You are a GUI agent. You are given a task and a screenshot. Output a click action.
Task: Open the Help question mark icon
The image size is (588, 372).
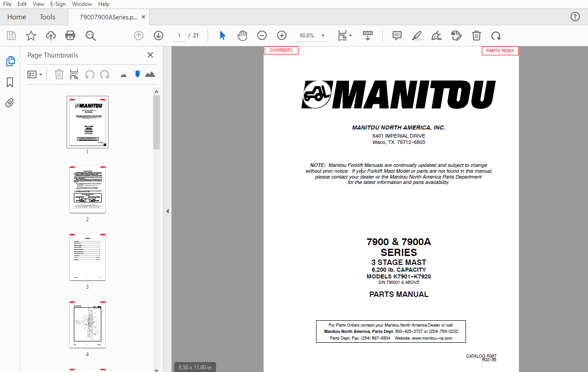575,17
